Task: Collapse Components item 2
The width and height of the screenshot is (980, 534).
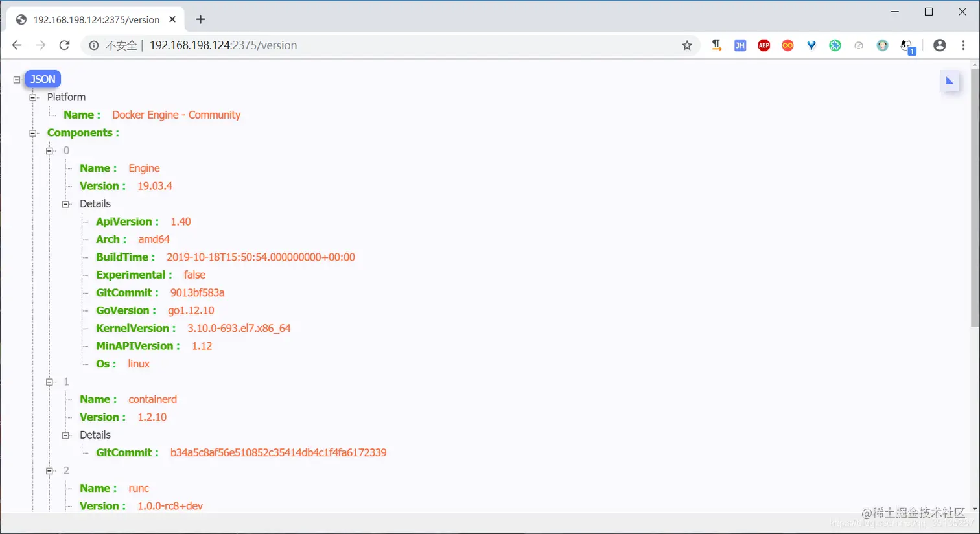Action: tap(49, 471)
